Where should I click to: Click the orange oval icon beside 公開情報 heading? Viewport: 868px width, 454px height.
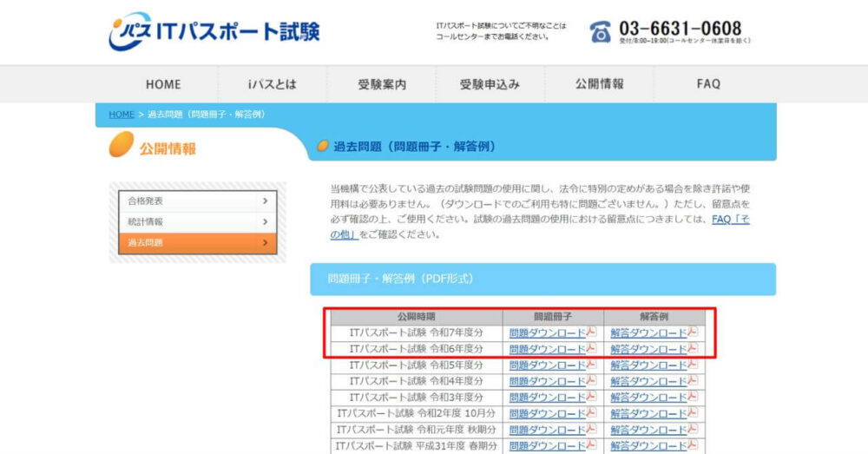point(122,144)
